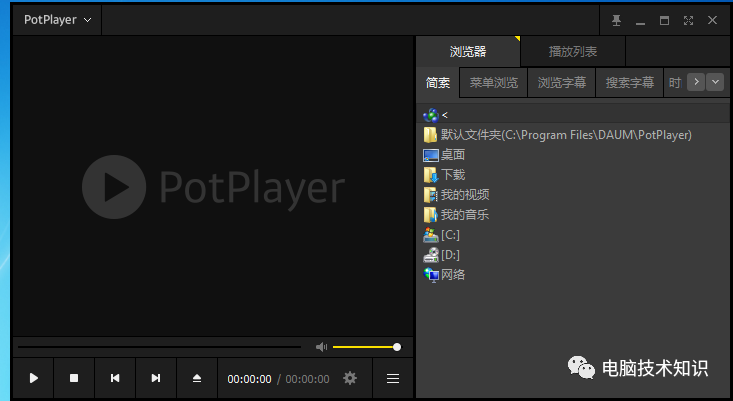Switch to fullscreen mode
Image resolution: width=733 pixels, height=401 pixels.
[x=688, y=21]
